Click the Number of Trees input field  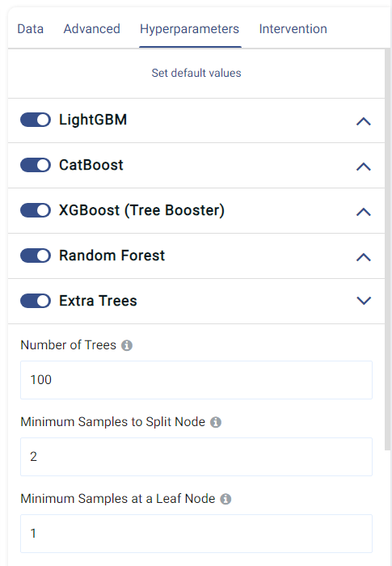point(196,380)
